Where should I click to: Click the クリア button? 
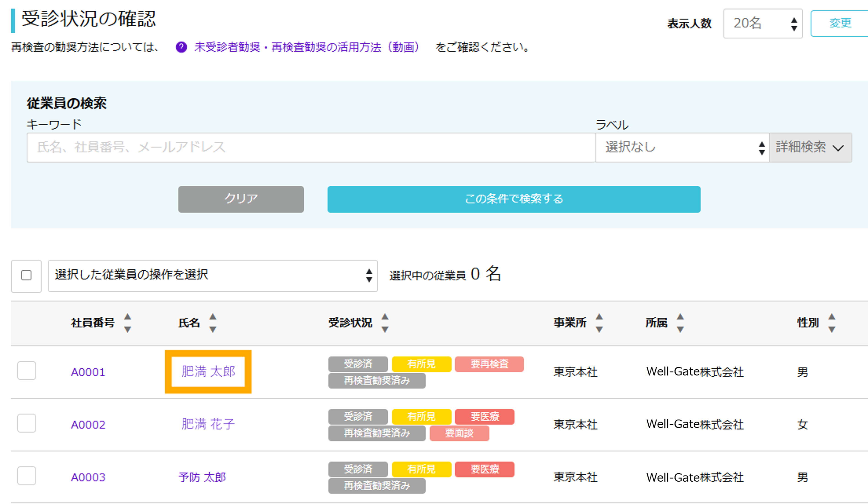241,199
